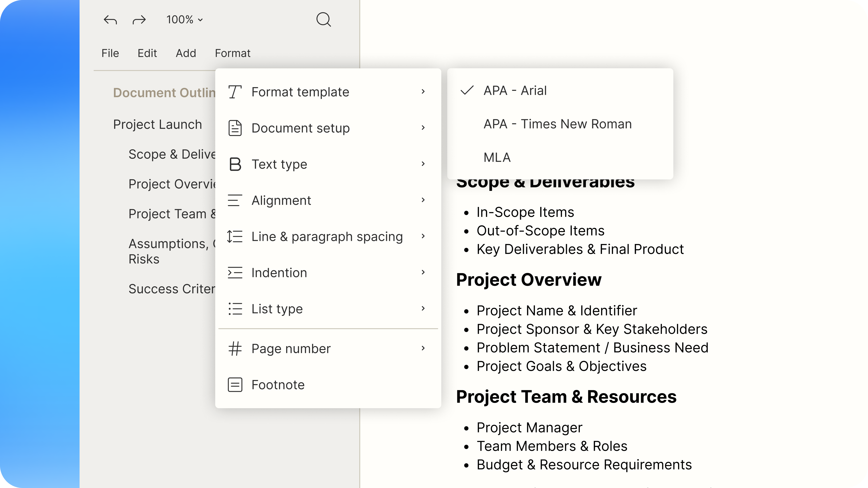Select the checked APA - Arial template
The image size is (868, 488).
515,91
